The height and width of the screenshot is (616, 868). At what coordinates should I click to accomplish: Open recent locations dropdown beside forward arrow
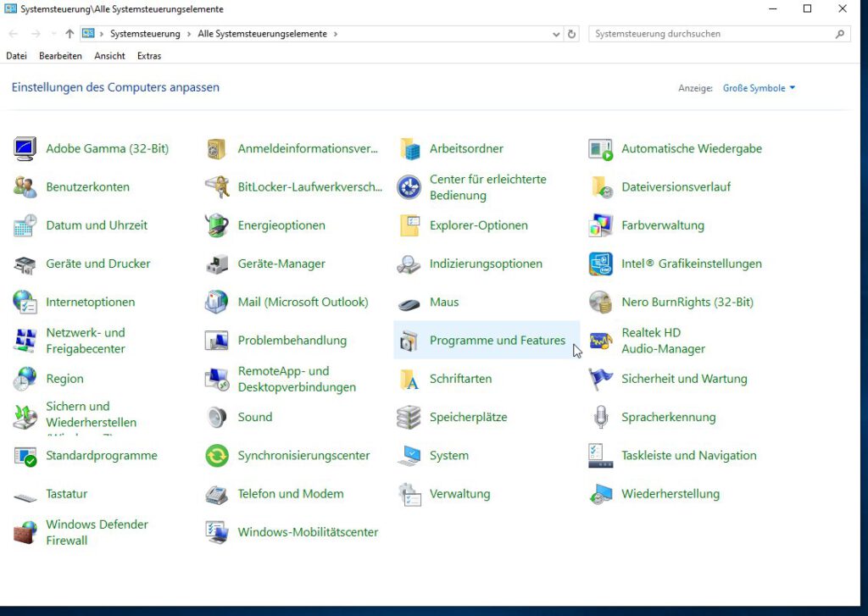coord(53,34)
